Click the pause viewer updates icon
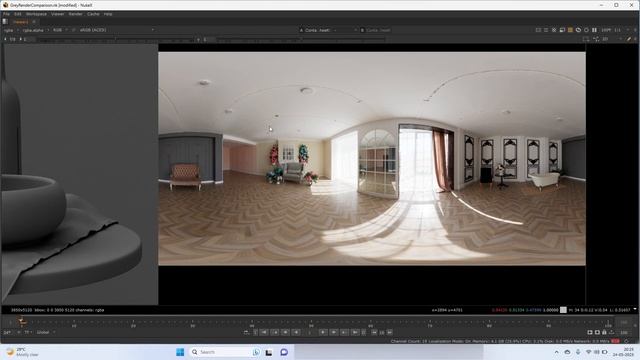 (x=594, y=30)
